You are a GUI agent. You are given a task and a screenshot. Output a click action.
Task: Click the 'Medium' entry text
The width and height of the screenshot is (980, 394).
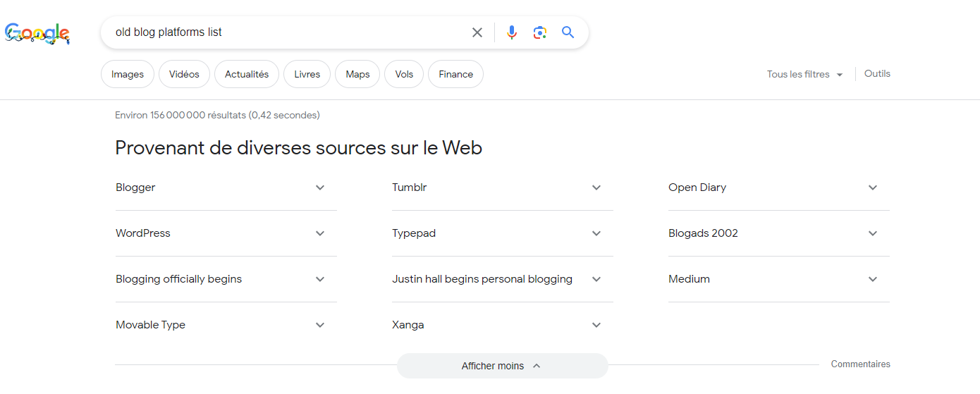689,279
